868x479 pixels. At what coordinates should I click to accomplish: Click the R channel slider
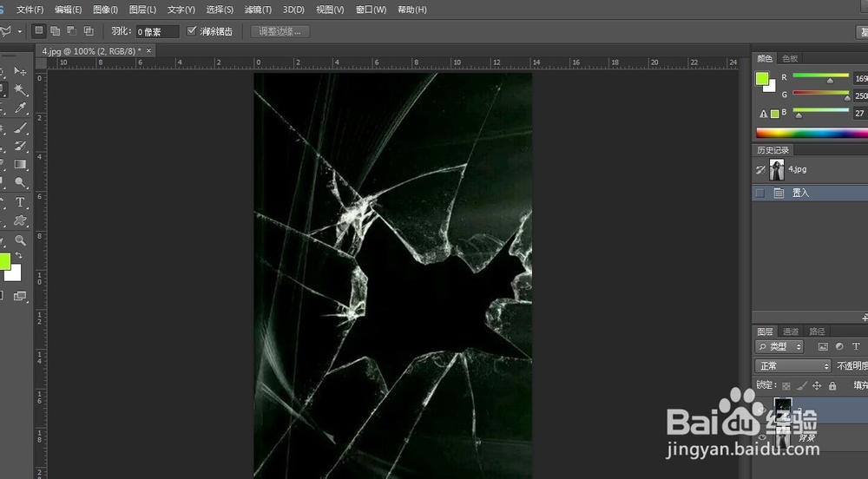820,75
